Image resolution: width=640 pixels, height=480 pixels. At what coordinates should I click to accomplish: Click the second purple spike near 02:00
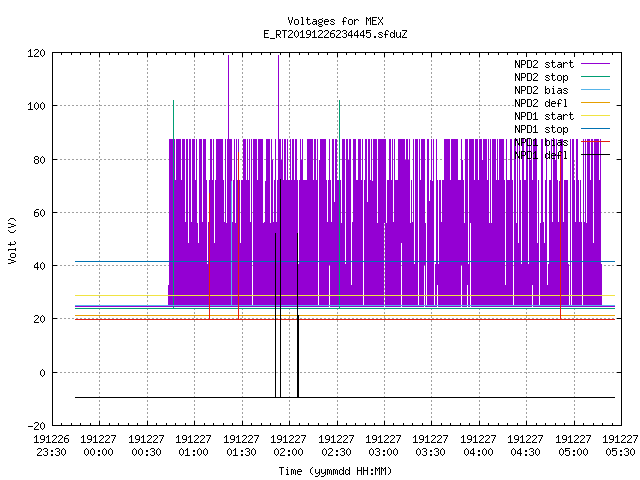click(279, 97)
